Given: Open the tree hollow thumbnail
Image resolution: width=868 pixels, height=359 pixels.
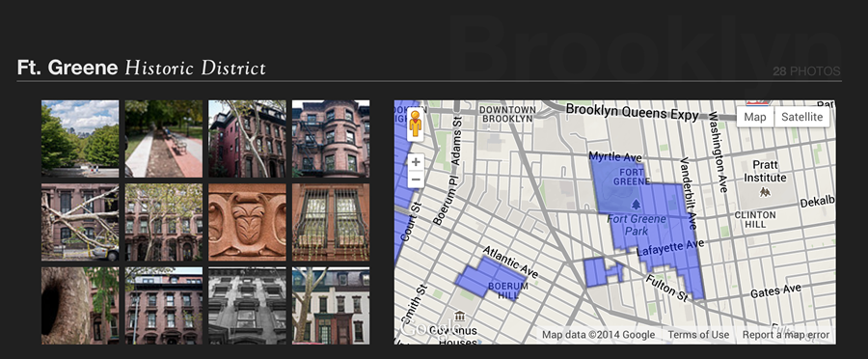Looking at the screenshot, I should point(80,306).
